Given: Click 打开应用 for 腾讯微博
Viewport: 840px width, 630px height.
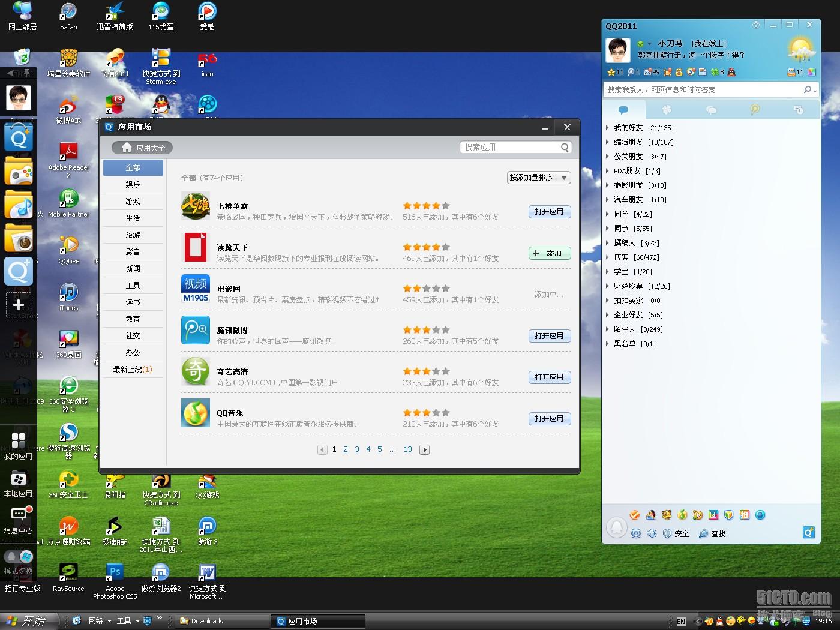Looking at the screenshot, I should click(x=549, y=336).
